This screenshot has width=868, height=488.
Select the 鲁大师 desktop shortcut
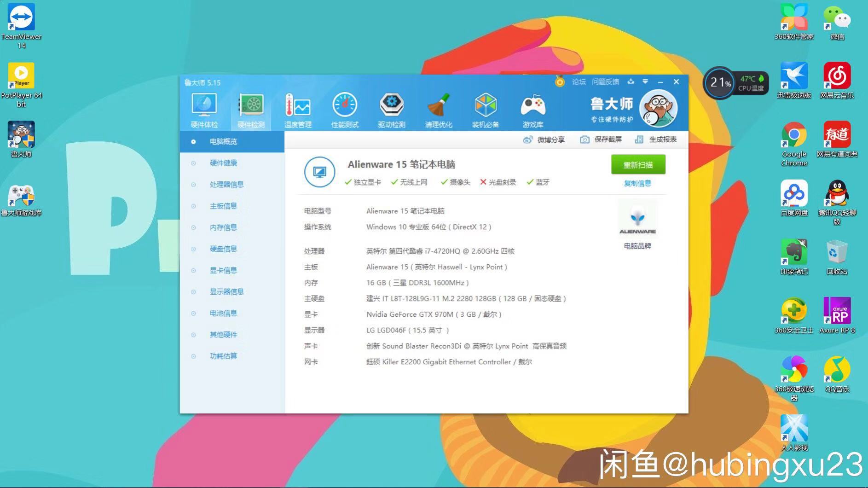pyautogui.click(x=21, y=139)
